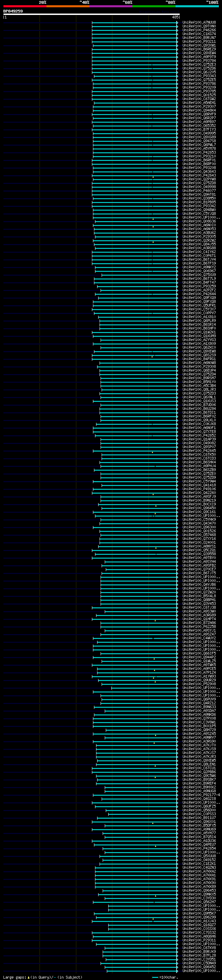Click hit label UniRef100_C5YJQ8
The image size is (222, 980).
[199, 213]
